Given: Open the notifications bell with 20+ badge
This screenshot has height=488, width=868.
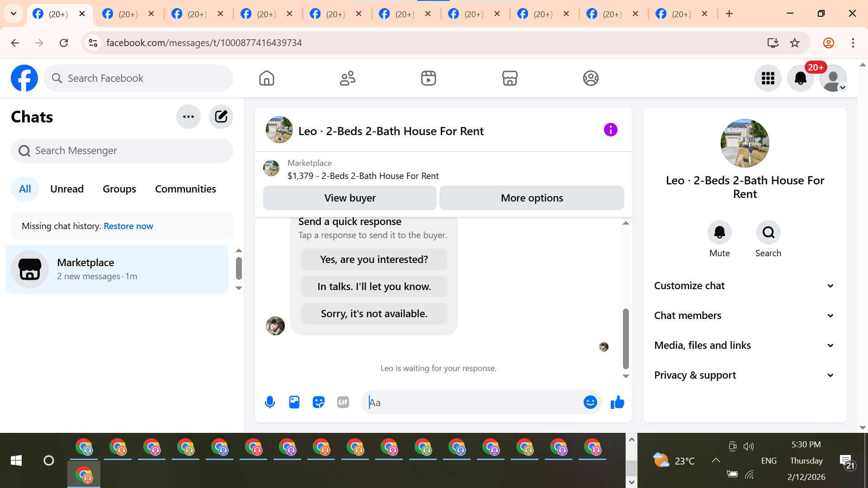Looking at the screenshot, I should (801, 78).
